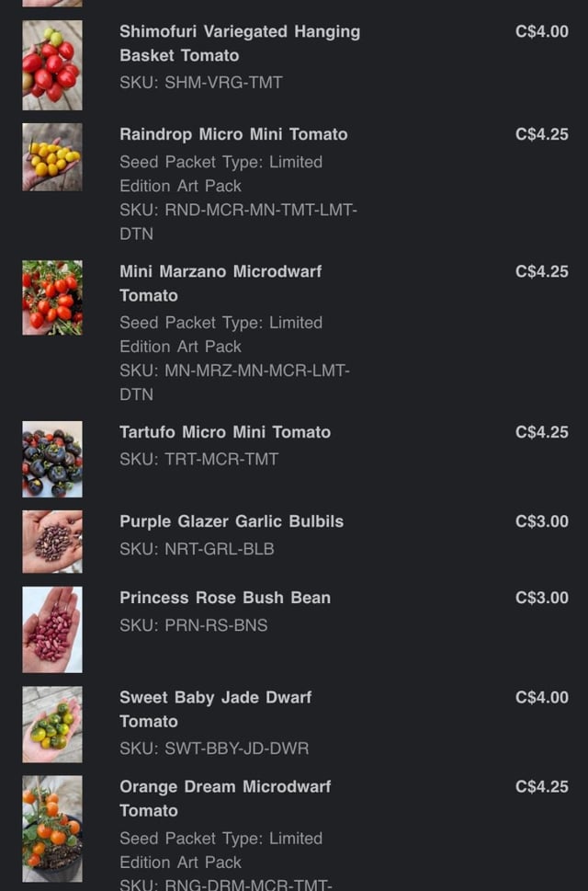Click the Princess Rose Bush Bean title
The height and width of the screenshot is (891, 588).
pyautogui.click(x=225, y=598)
